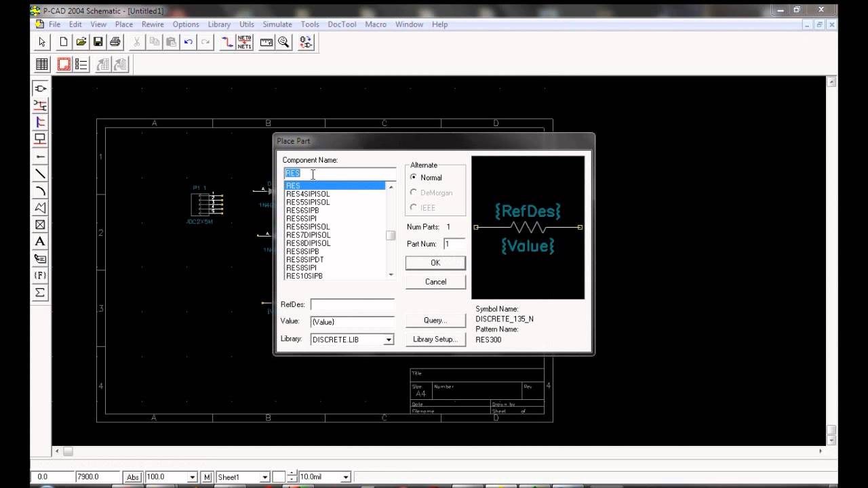The image size is (868, 488).
Task: Click into the Value input field
Action: [352, 322]
